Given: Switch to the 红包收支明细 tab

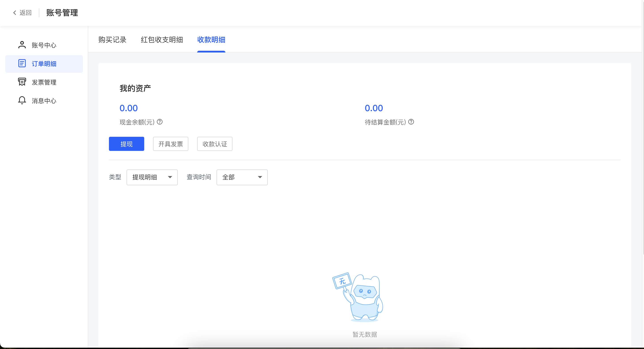Looking at the screenshot, I should tap(162, 40).
